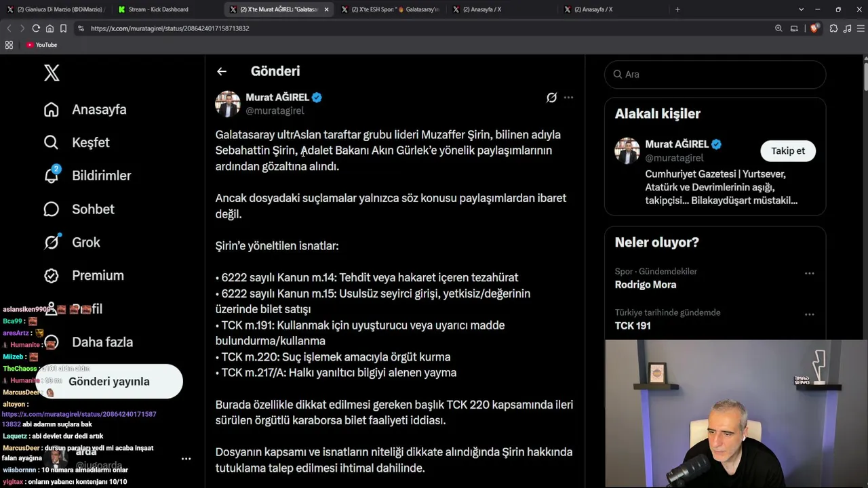Click the browser forward button
Image resolution: width=868 pixels, height=488 pixels.
pos(22,28)
